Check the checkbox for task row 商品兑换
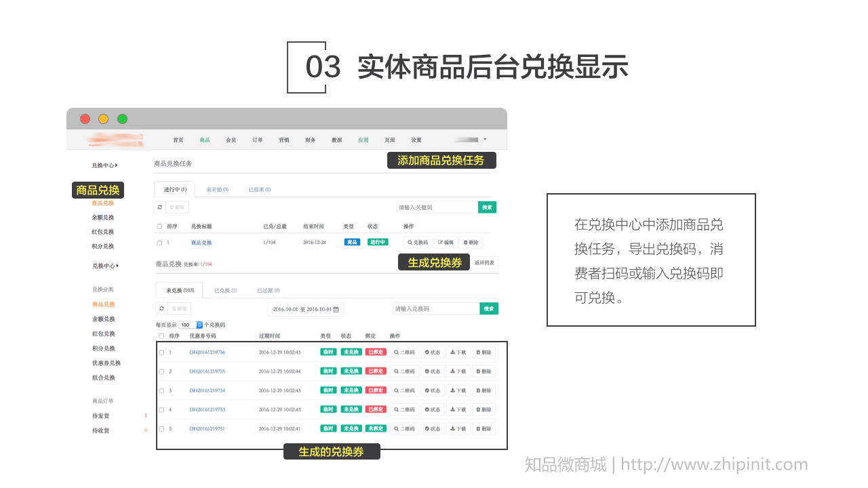The width and height of the screenshot is (868, 488). click(159, 243)
